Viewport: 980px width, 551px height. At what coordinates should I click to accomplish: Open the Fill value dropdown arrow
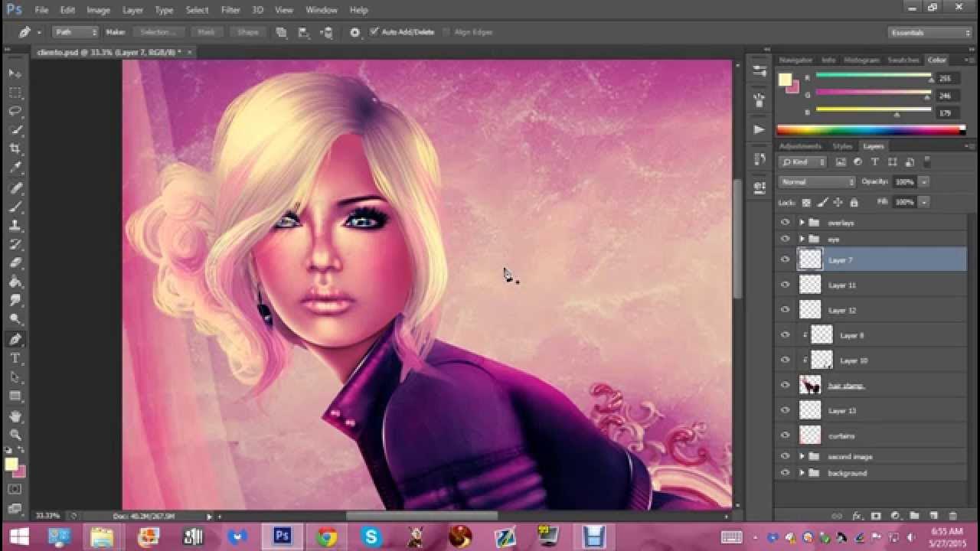click(924, 202)
